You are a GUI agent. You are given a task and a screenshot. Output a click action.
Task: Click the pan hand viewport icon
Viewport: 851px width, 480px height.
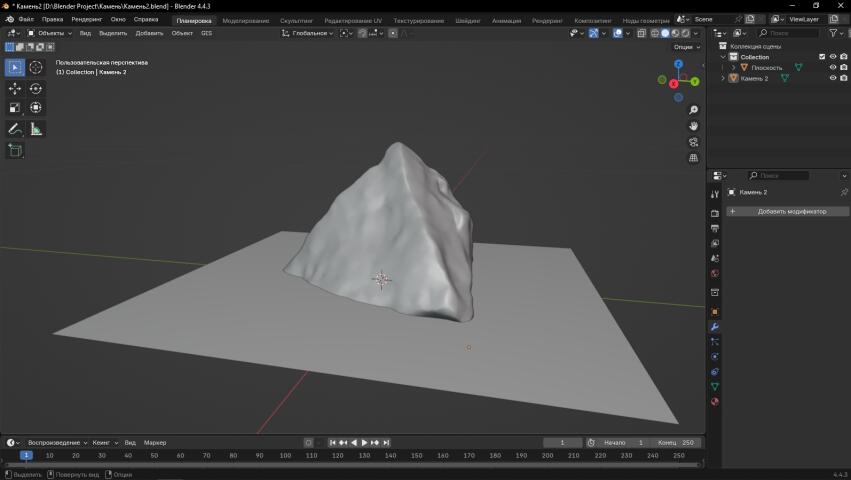click(693, 126)
